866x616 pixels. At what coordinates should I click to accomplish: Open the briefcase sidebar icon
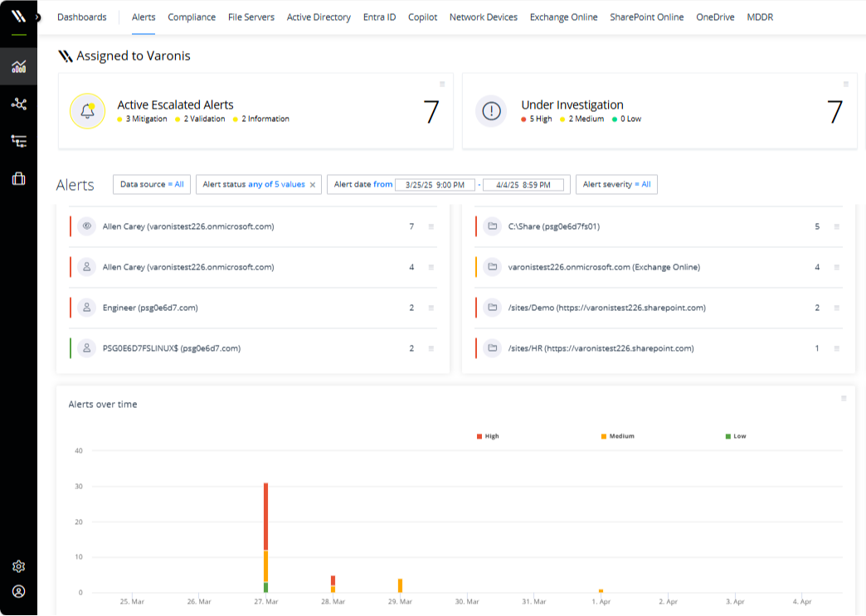click(19, 178)
